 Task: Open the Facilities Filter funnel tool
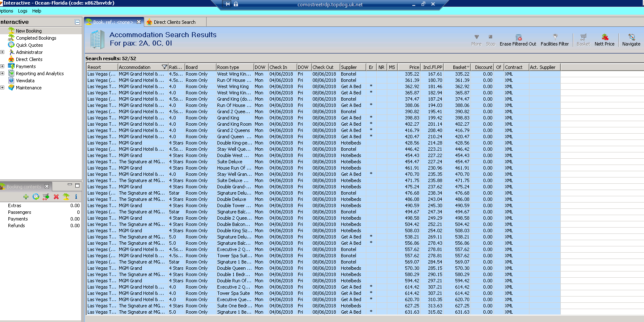click(555, 37)
